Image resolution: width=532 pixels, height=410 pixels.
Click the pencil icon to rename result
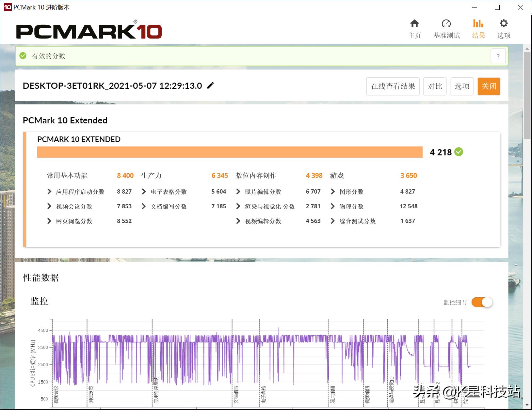(211, 86)
